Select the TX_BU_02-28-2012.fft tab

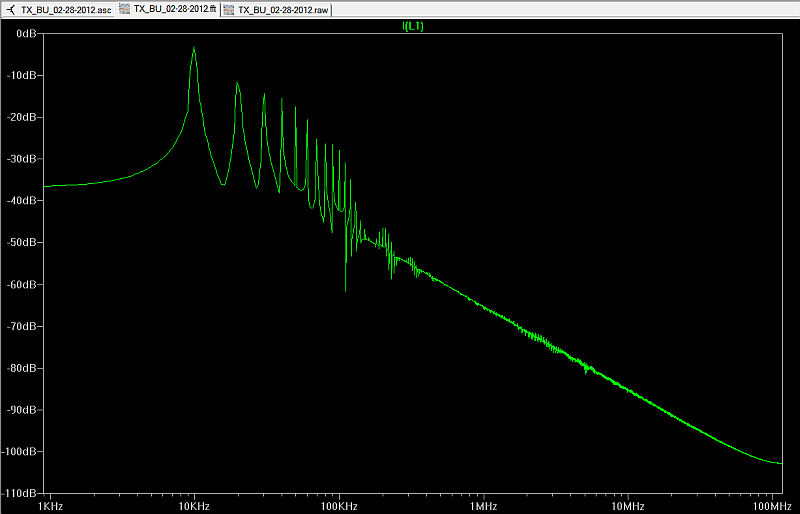coord(172,9)
